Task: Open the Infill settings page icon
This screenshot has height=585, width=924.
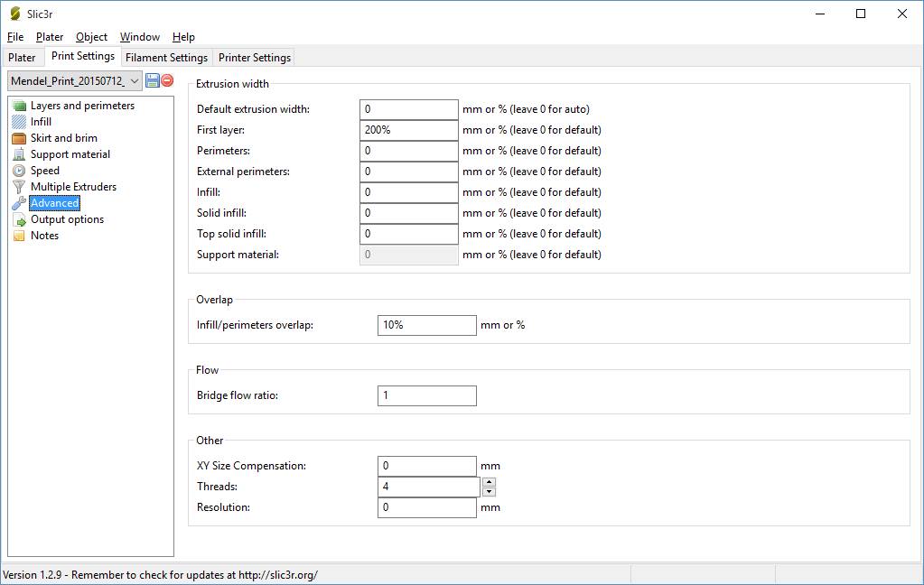Action: click(19, 122)
